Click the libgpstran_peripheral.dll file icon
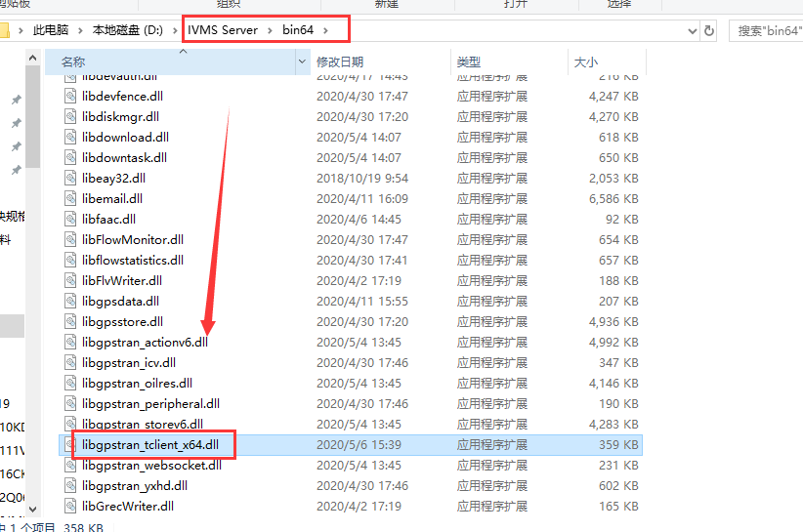This screenshot has width=803, height=532. [x=70, y=403]
